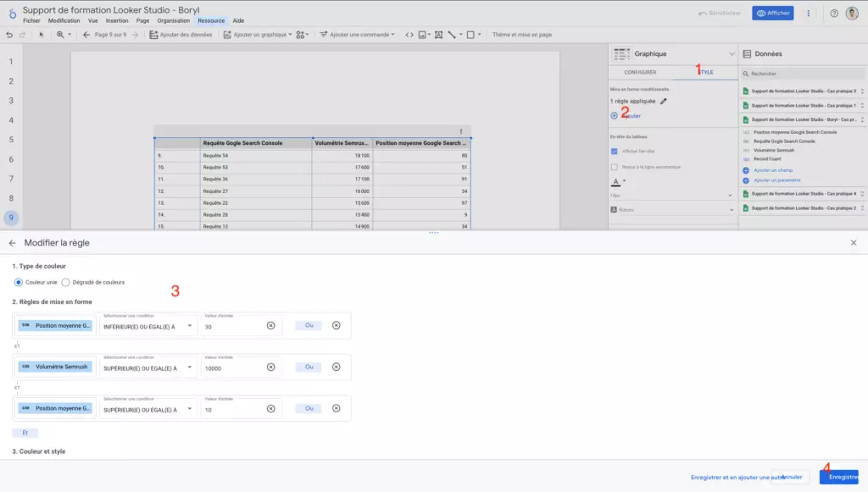Open the Fichier menu
This screenshot has height=492, width=868.
tap(31, 21)
